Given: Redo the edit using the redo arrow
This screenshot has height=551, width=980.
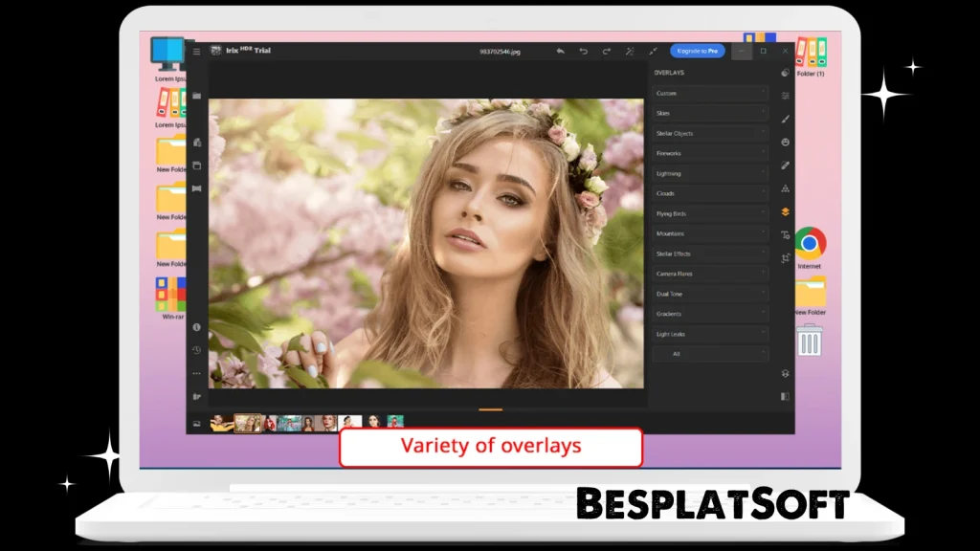Looking at the screenshot, I should [x=606, y=51].
